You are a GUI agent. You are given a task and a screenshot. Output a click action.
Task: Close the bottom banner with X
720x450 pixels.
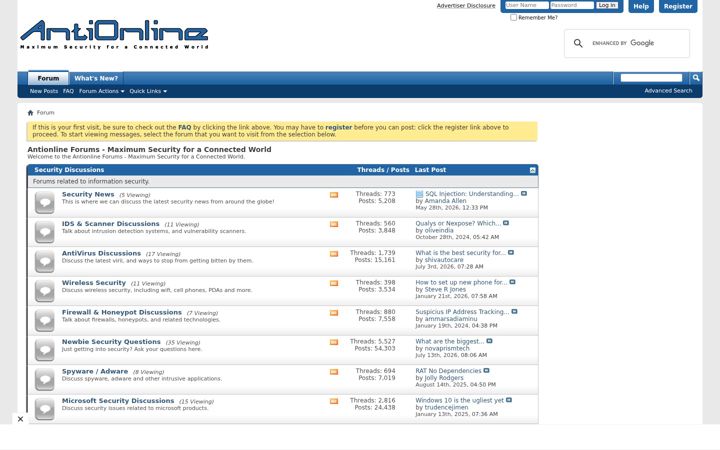point(20,419)
